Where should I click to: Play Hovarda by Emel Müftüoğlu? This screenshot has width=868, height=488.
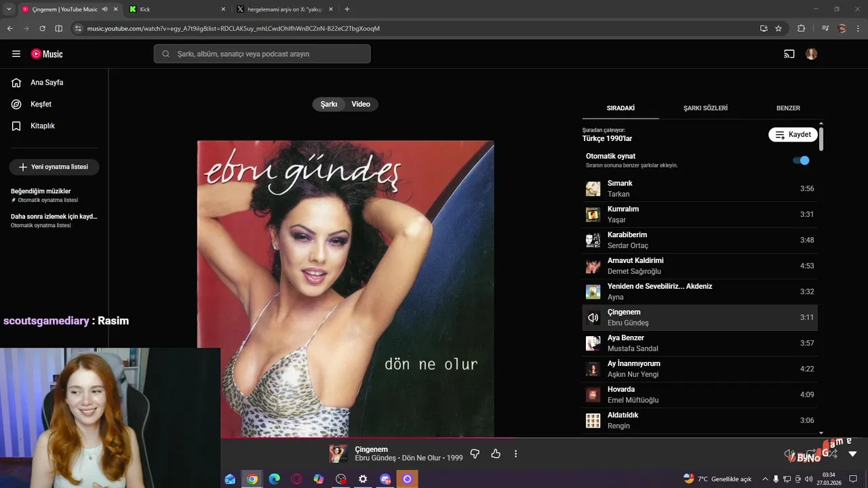point(700,395)
